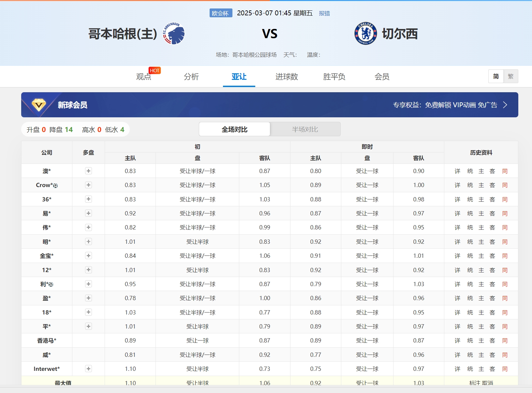Click 受让一球 handicap in 香港马* initial column

[x=198, y=341]
